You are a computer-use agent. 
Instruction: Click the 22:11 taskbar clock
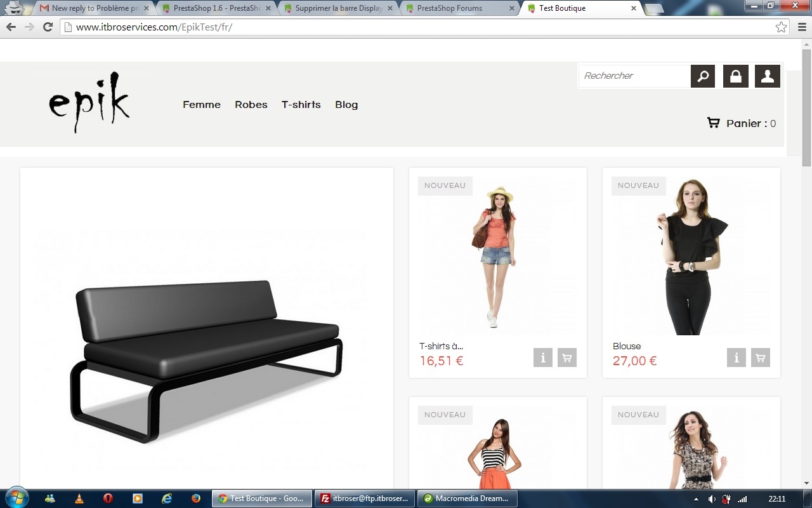point(777,499)
